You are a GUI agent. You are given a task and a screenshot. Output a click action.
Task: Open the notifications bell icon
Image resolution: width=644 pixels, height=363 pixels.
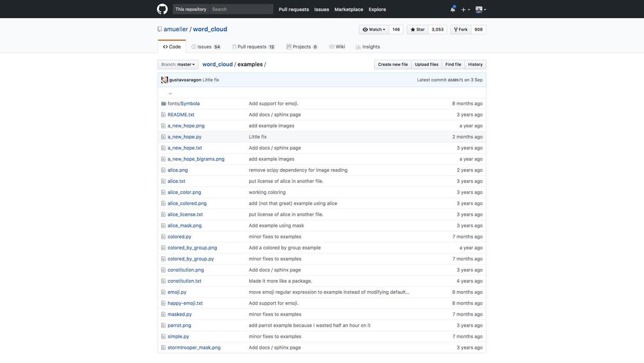(452, 9)
